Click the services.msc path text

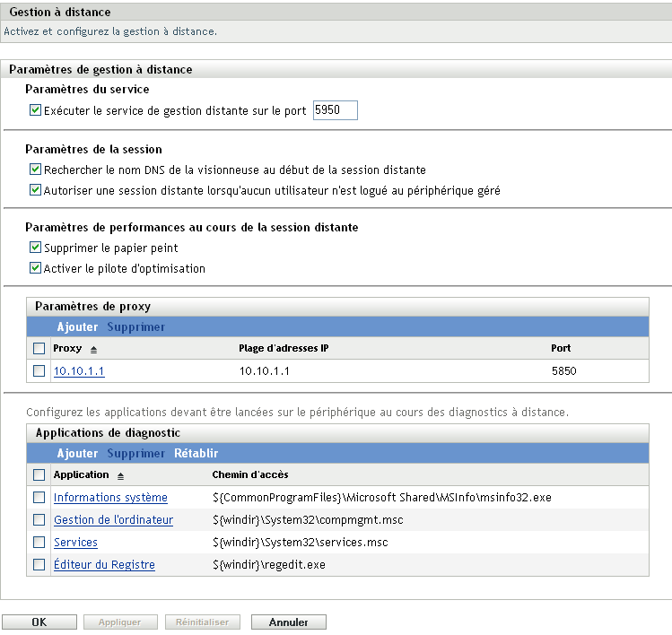pyautogui.click(x=300, y=543)
